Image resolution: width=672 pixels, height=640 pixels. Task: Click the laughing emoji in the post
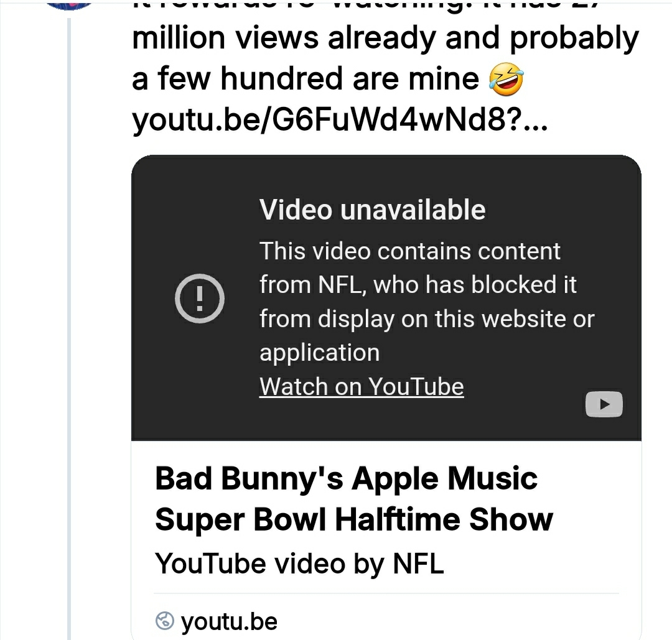click(x=506, y=79)
